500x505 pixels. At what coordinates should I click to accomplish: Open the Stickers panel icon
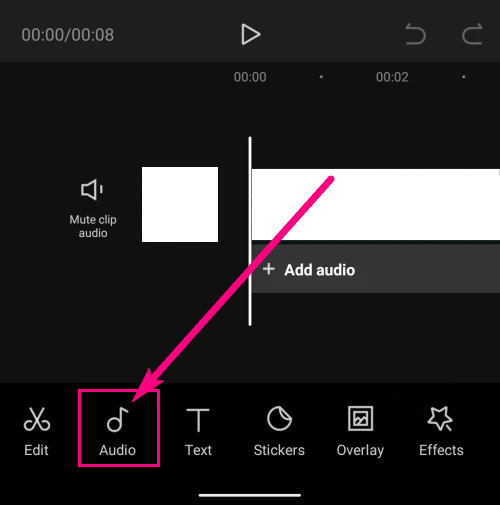click(x=279, y=418)
